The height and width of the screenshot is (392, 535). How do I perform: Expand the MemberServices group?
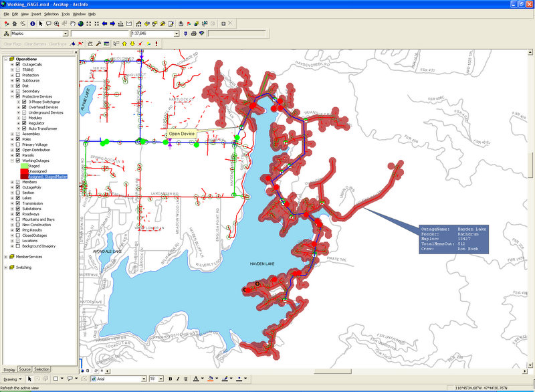(x=6, y=256)
